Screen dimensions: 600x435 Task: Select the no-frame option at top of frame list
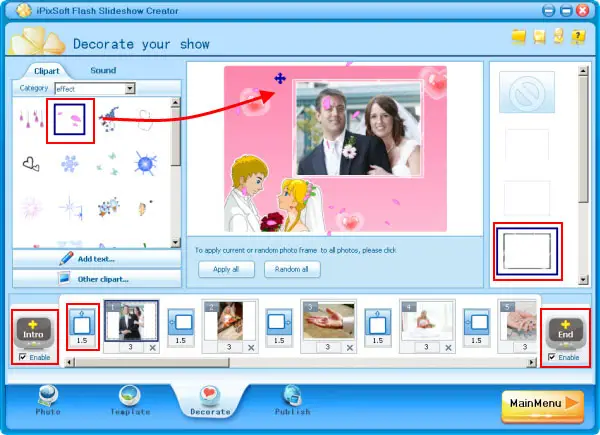[527, 92]
